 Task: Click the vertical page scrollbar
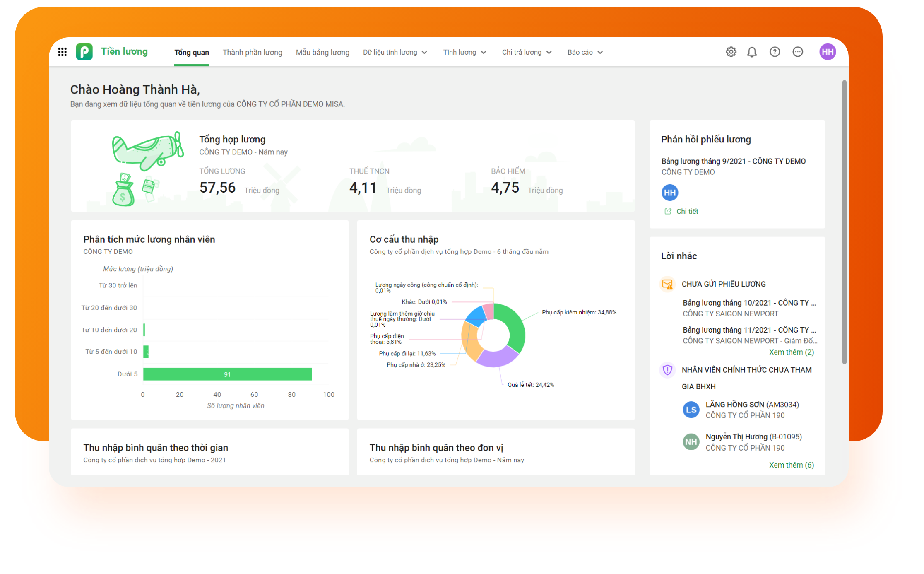(844, 222)
